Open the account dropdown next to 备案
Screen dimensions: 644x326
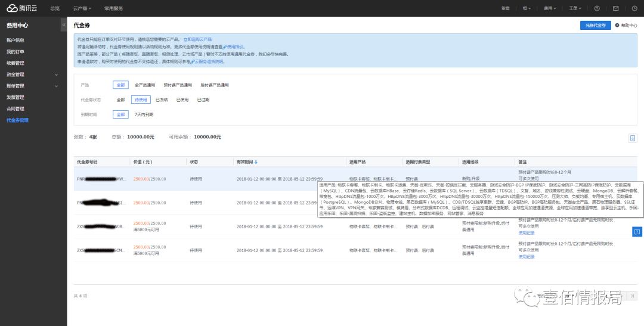527,8
